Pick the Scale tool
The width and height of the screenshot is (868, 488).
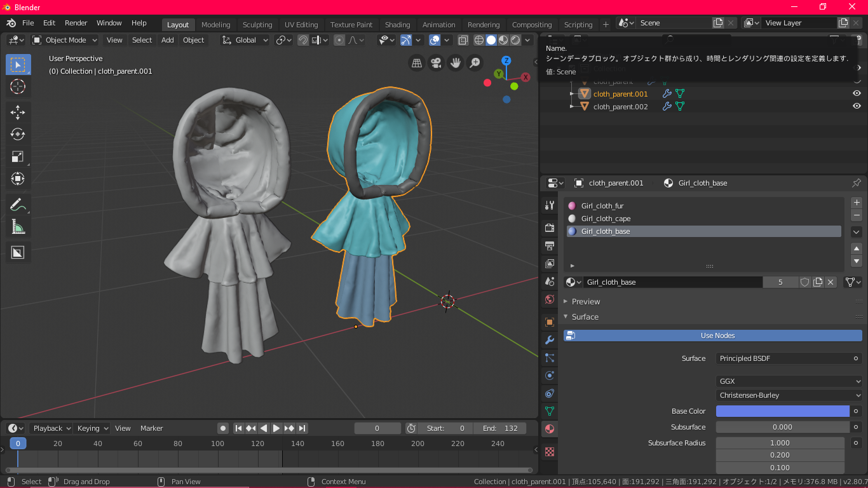[18, 156]
